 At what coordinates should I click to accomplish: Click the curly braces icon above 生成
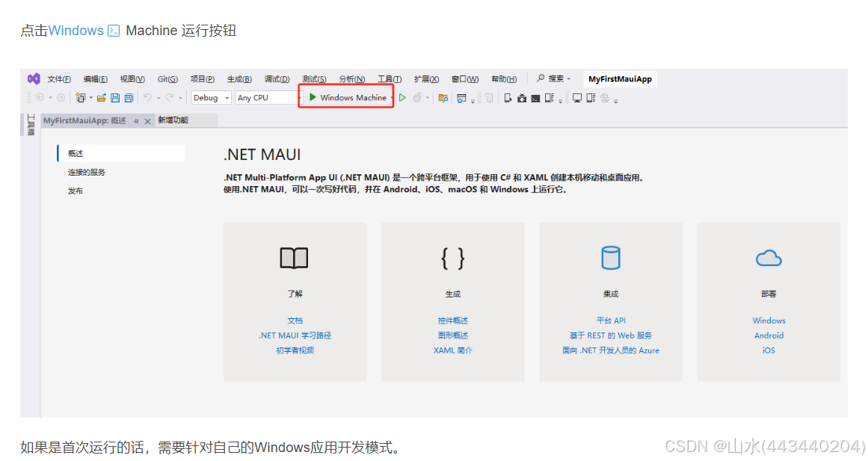tap(453, 259)
